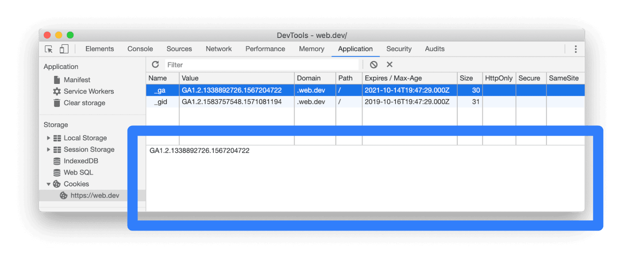
Task: Open the Security tab
Action: click(399, 49)
